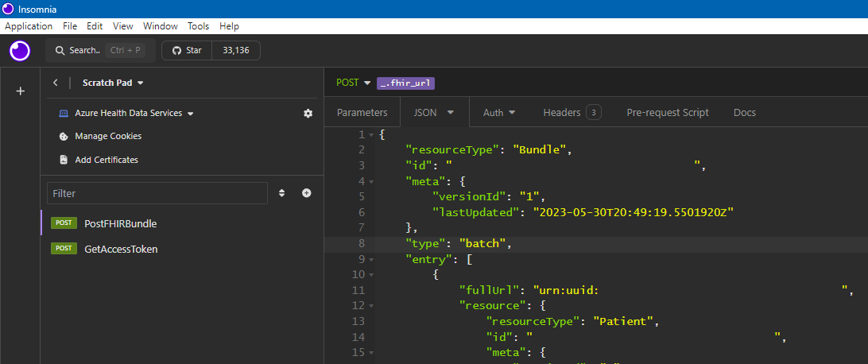Click the Azure environment icon in sidebar
Viewport: 868px width, 364px height.
[64, 113]
